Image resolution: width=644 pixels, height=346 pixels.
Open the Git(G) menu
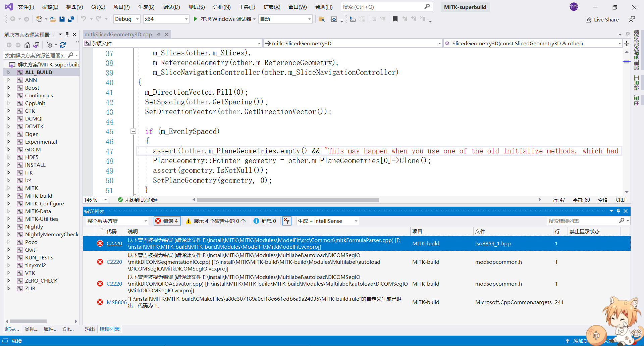tap(98, 7)
